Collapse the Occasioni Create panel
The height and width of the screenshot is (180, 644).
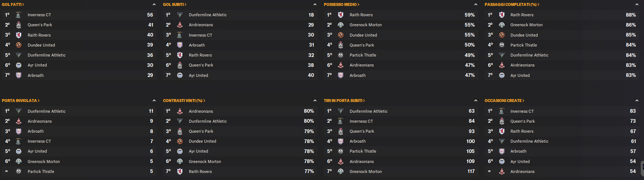point(637,101)
